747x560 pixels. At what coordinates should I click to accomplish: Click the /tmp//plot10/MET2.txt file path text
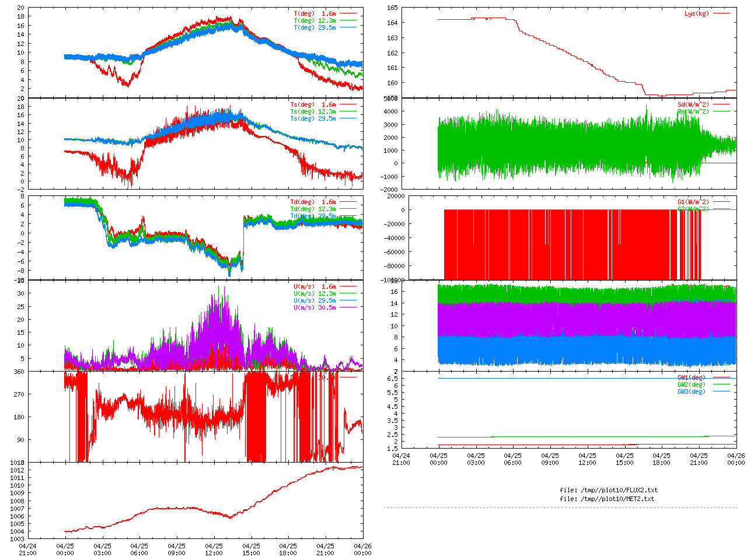(x=607, y=499)
